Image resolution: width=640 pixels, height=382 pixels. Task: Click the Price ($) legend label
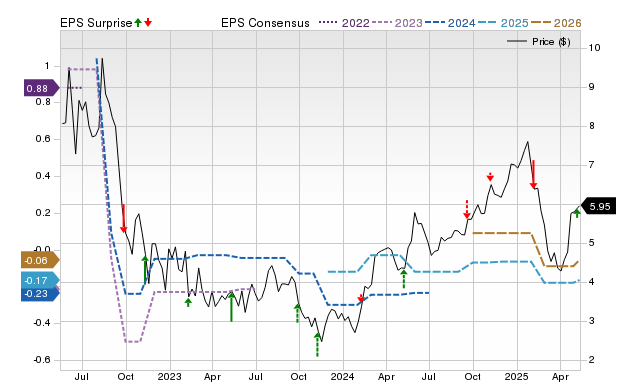pos(551,42)
